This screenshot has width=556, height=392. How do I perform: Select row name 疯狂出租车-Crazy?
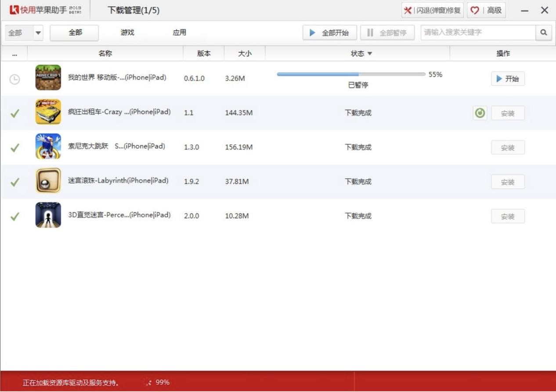point(119,112)
